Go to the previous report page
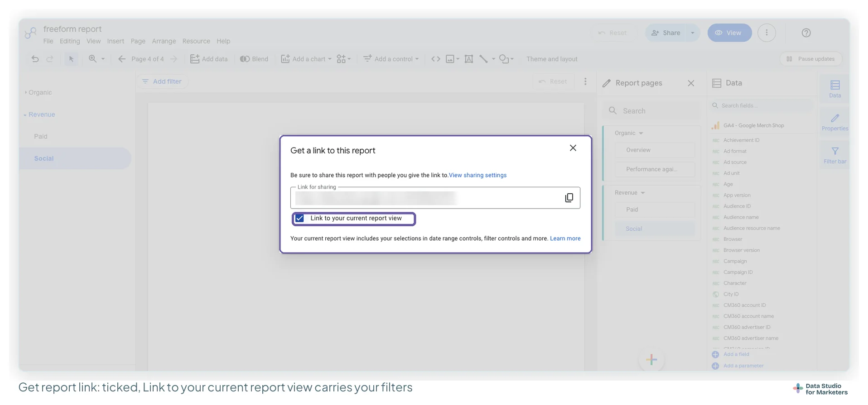 [x=122, y=59]
